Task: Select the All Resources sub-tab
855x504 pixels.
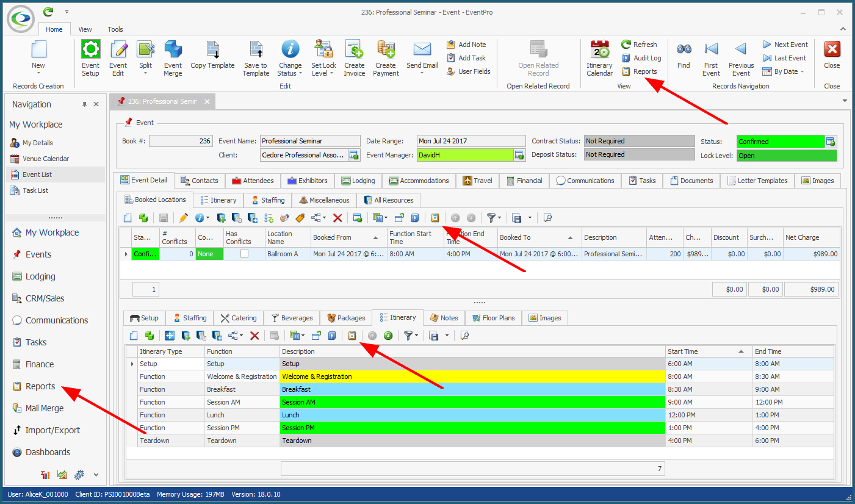Action: coord(388,200)
